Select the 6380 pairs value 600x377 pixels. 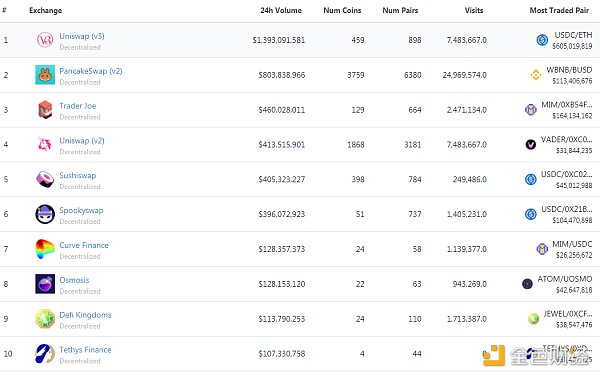click(x=412, y=75)
